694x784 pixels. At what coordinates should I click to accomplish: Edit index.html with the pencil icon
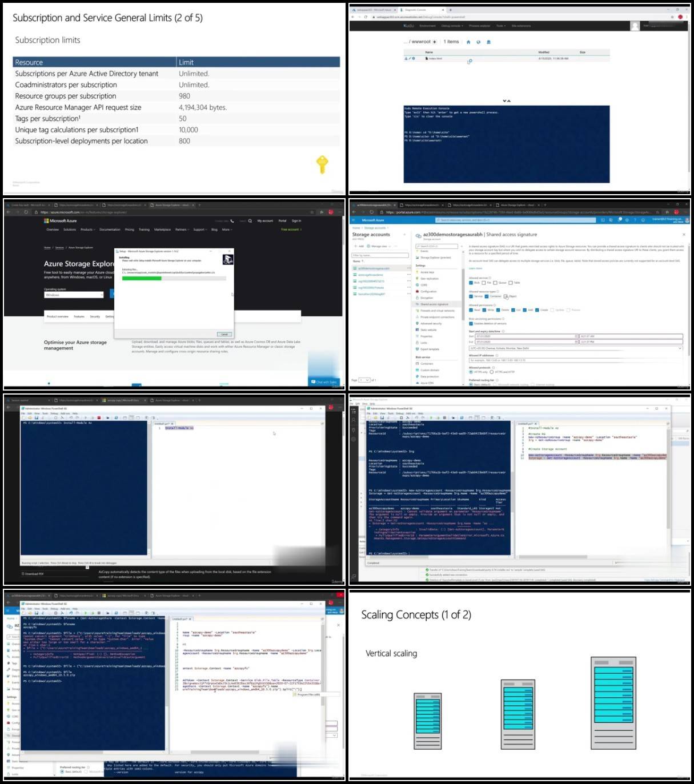[410, 58]
